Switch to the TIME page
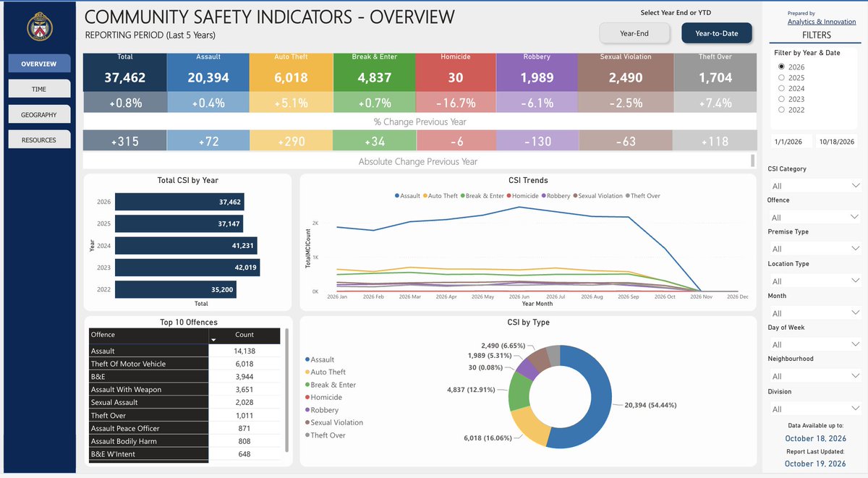The height and width of the screenshot is (478, 868). click(x=39, y=89)
